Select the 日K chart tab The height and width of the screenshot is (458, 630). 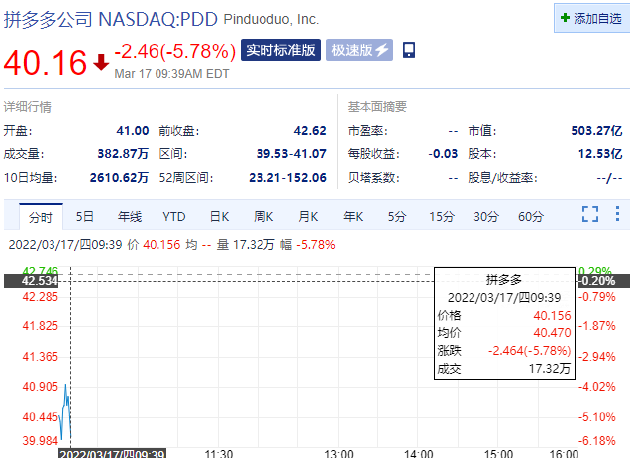point(219,217)
